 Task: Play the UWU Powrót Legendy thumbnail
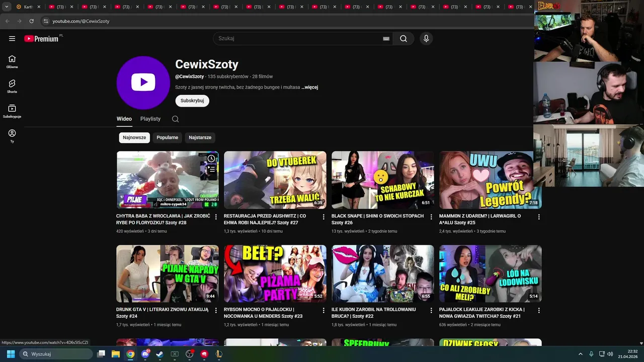(491, 180)
